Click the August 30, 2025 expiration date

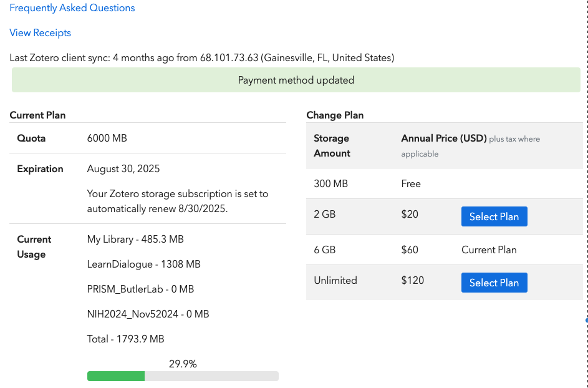click(x=123, y=169)
